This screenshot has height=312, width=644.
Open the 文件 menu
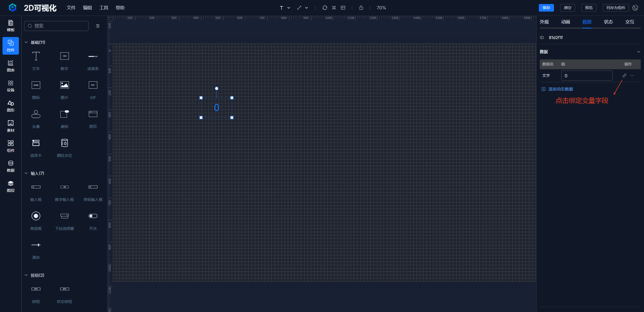pos(71,8)
